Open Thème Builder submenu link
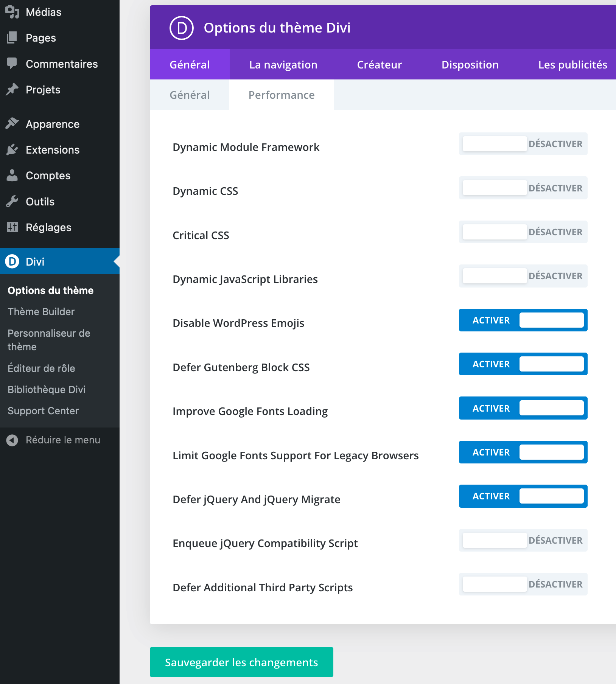This screenshot has height=684, width=616. point(41,312)
